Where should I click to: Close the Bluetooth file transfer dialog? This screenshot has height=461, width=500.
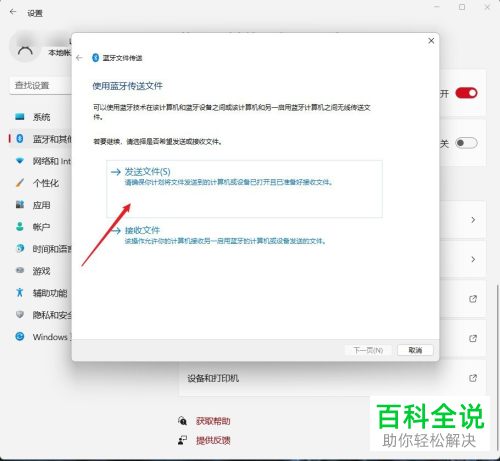[x=431, y=41]
